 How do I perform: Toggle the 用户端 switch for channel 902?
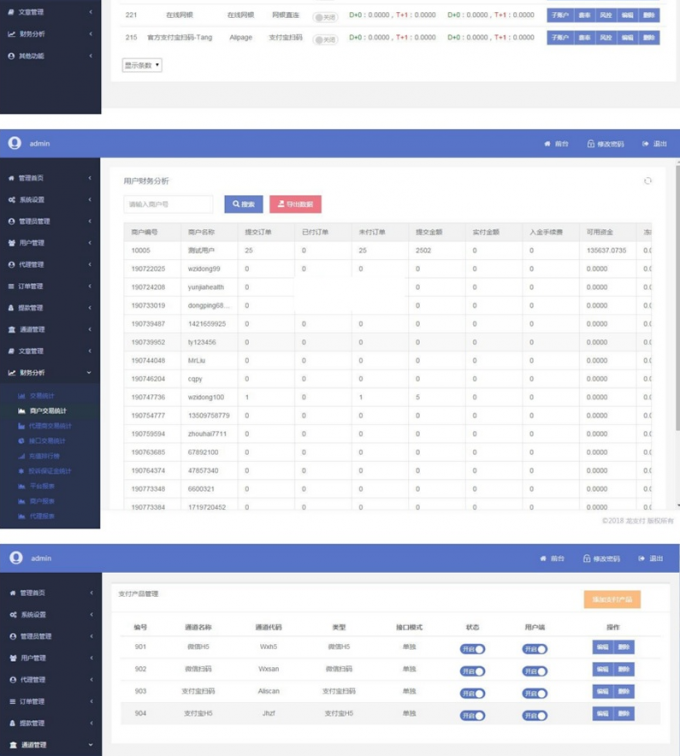(535, 671)
